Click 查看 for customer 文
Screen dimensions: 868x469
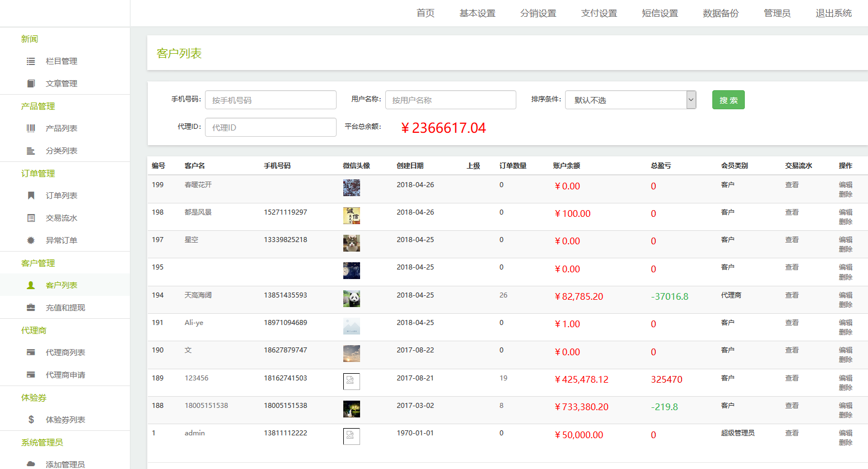792,350
